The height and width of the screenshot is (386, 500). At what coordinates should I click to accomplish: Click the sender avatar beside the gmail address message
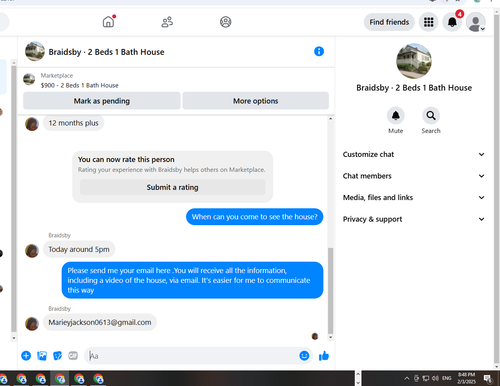(x=32, y=324)
